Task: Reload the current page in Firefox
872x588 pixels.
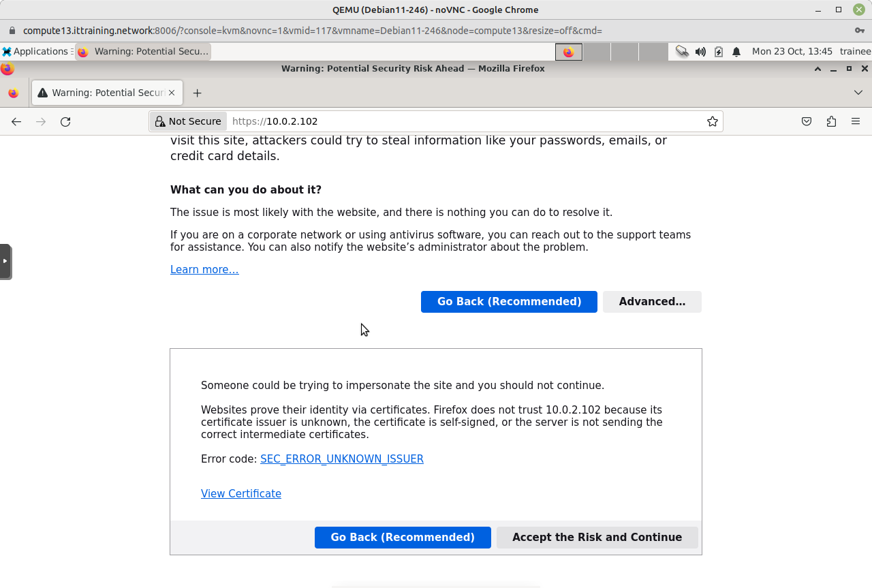Action: click(x=65, y=121)
